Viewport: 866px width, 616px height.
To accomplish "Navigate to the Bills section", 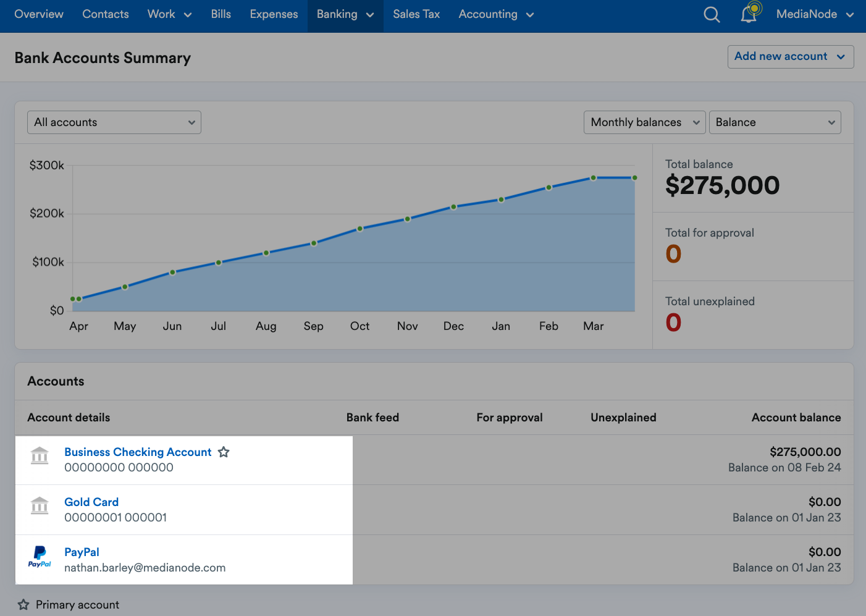I will click(221, 14).
